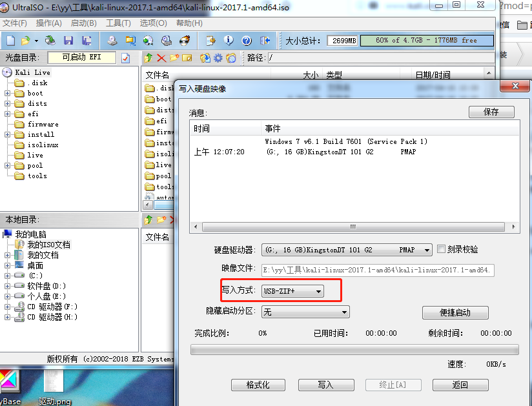The height and width of the screenshot is (406, 532).
Task: Click the 路径 path input field
Action: [381, 58]
